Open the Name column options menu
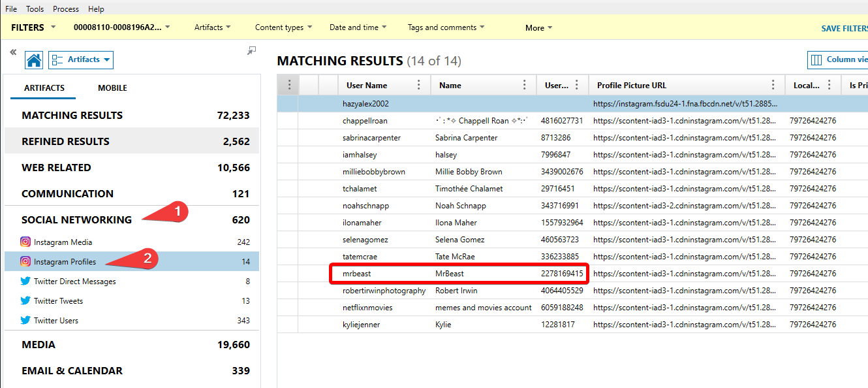This screenshot has width=868, height=388. 524,85
